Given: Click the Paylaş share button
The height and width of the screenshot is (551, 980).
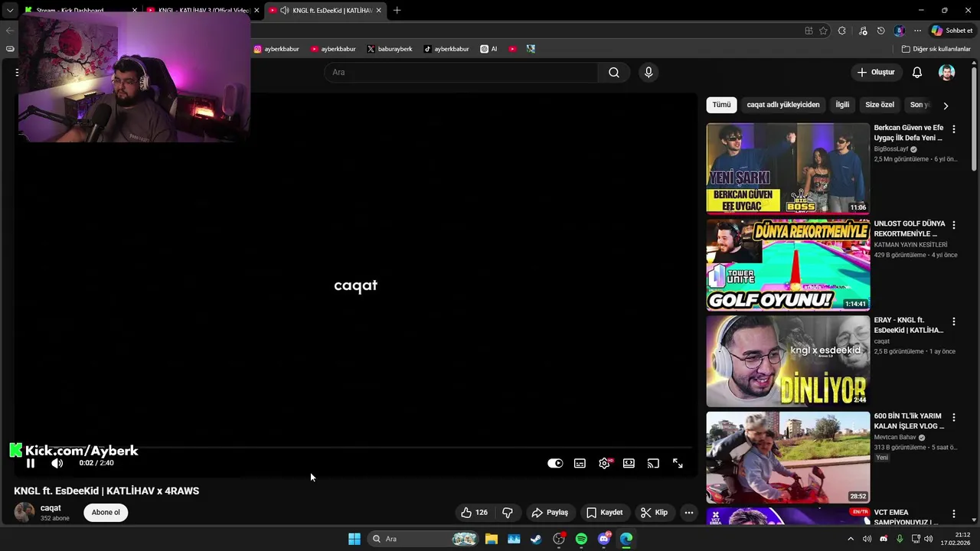Looking at the screenshot, I should pyautogui.click(x=550, y=513).
